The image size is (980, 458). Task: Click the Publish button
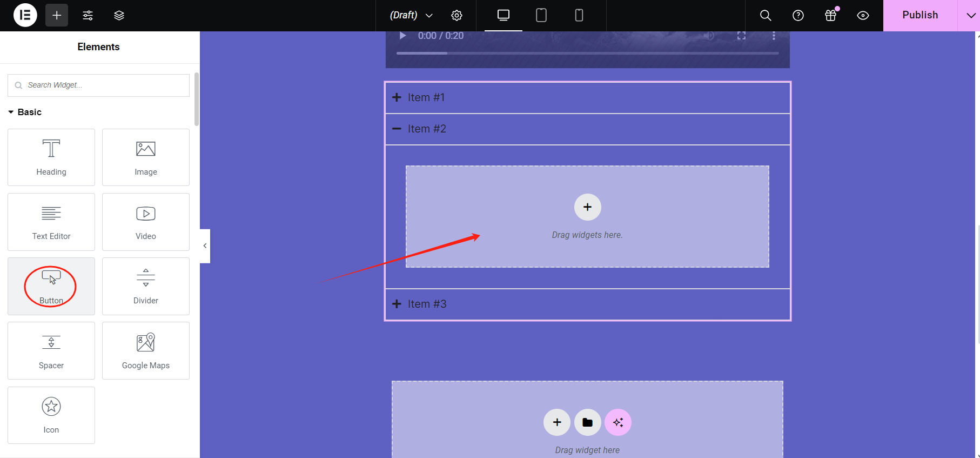point(919,15)
